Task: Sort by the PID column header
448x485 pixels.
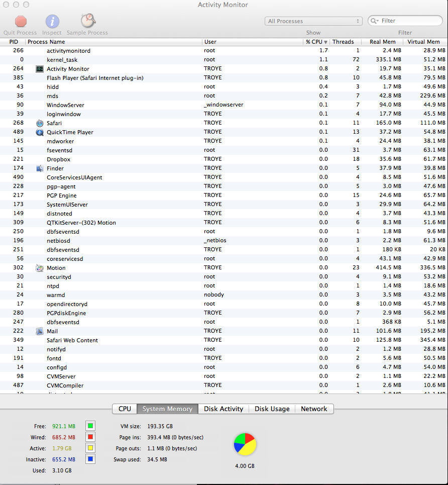Action: pyautogui.click(x=13, y=42)
